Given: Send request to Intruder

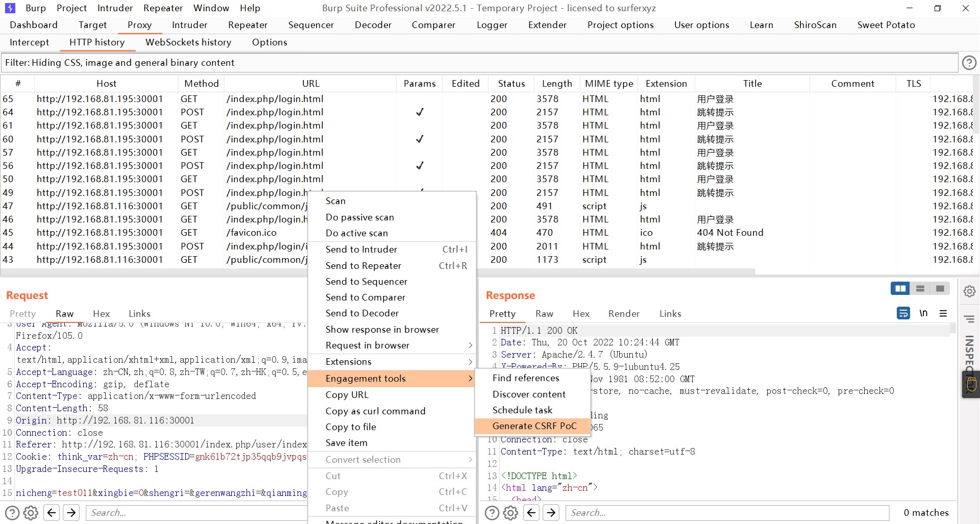Looking at the screenshot, I should (392, 249).
